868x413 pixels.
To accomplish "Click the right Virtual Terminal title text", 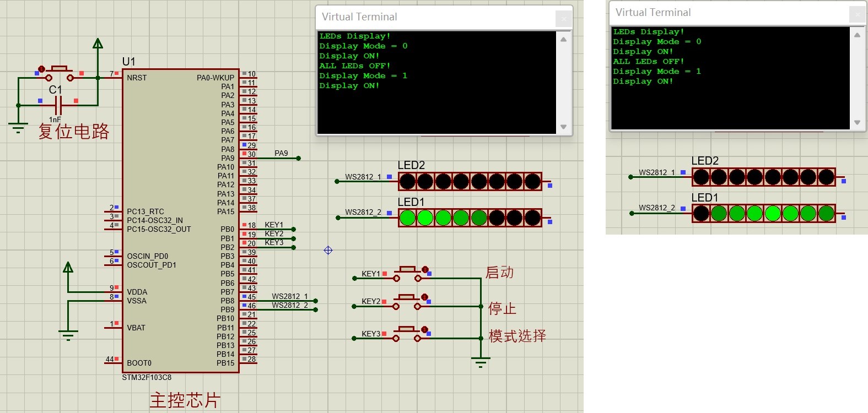I will pyautogui.click(x=653, y=13).
